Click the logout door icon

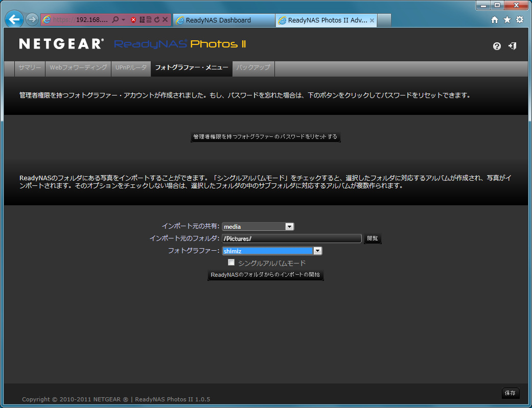coord(512,46)
